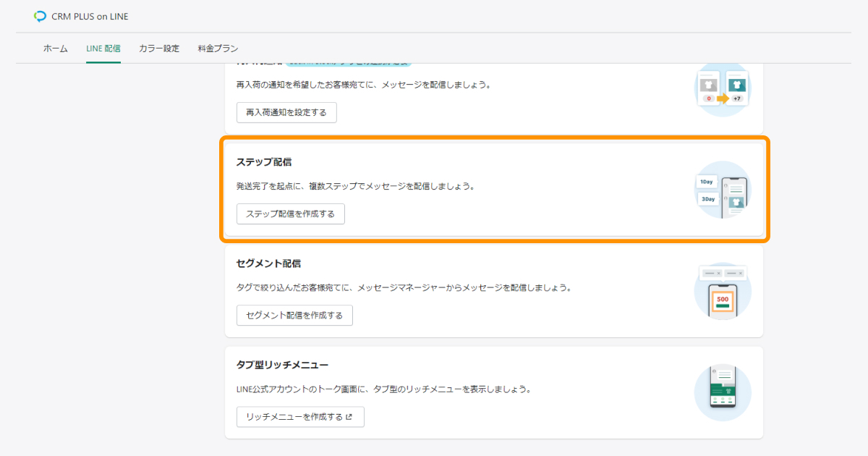Viewport: 868px width, 456px height.
Task: Click the external link icon on リッチメニューを作成する
Action: pyautogui.click(x=349, y=417)
